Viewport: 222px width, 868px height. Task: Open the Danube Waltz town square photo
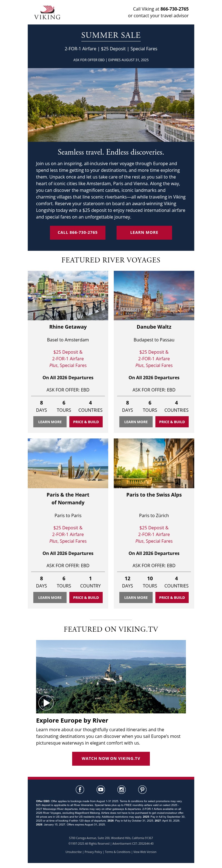coord(154,295)
